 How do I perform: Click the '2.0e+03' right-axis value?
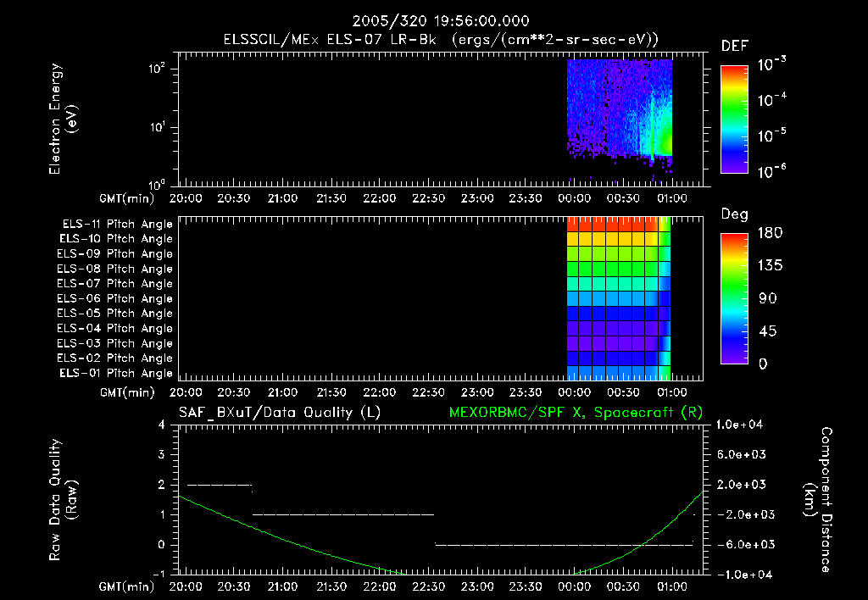point(742,484)
